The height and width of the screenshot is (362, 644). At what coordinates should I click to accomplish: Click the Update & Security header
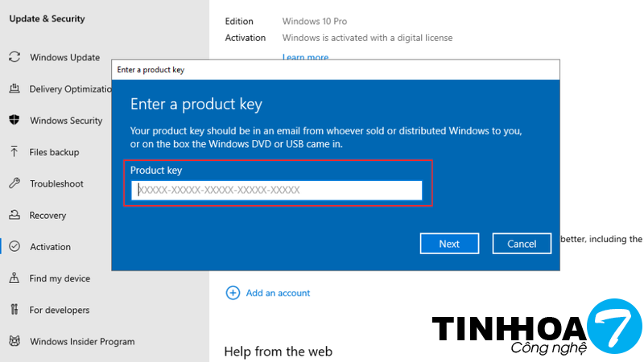(47, 19)
